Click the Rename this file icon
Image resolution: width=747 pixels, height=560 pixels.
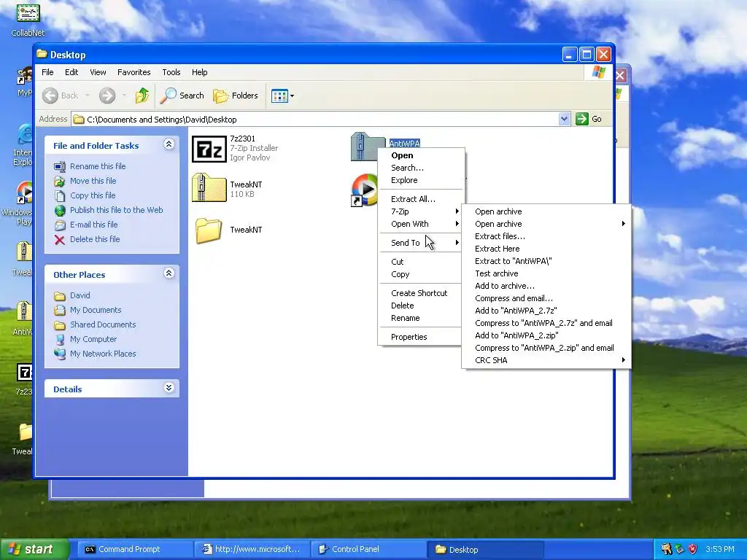(60, 167)
